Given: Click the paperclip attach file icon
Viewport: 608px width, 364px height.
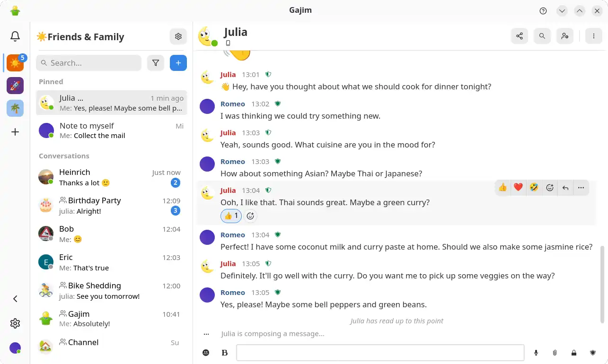Looking at the screenshot, I should [x=555, y=353].
